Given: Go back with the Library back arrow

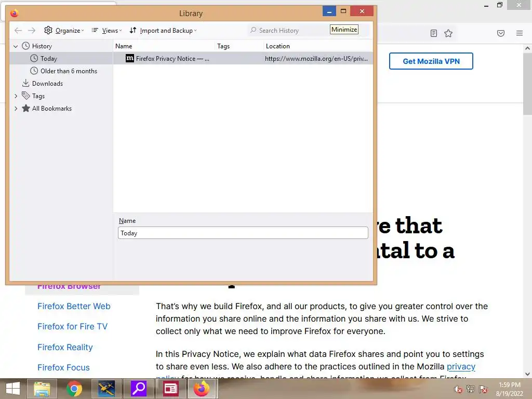Looking at the screenshot, I should click(18, 31).
